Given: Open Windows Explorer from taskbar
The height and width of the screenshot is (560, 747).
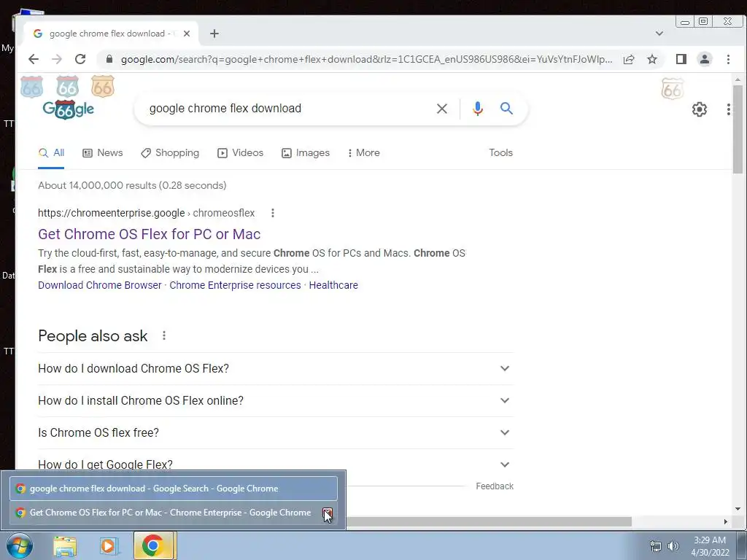Looking at the screenshot, I should click(65, 545).
